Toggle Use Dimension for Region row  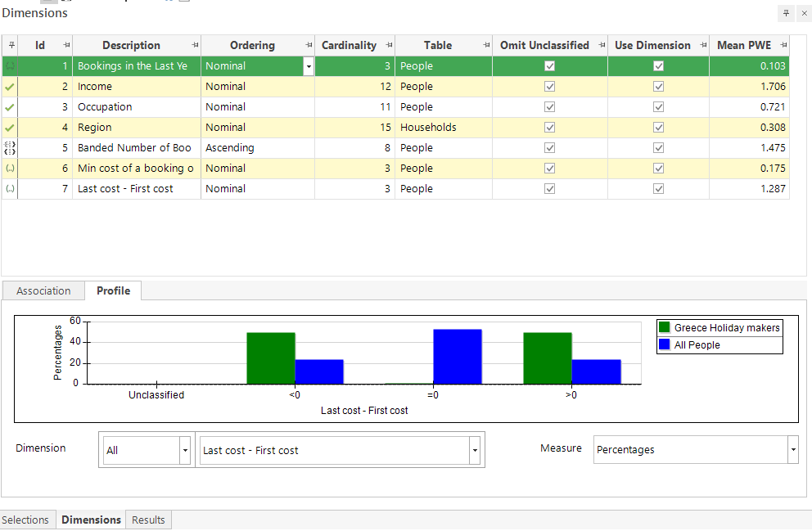pyautogui.click(x=658, y=128)
